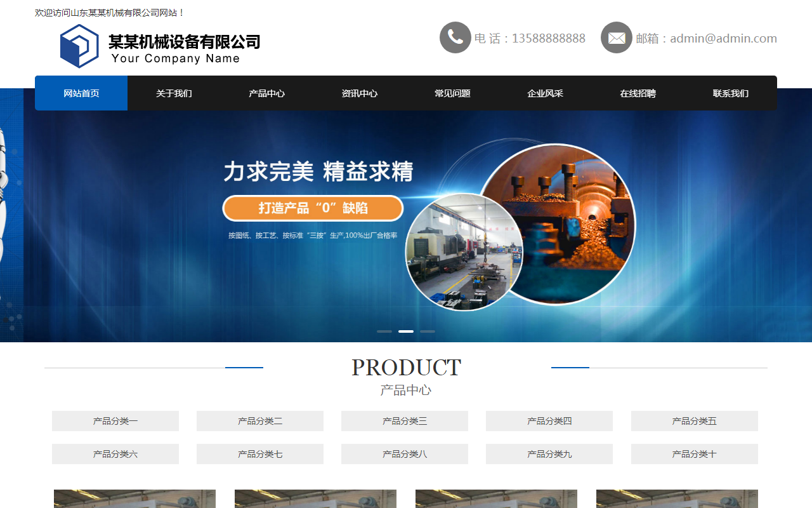Click the 产品分类五 category button
Image resolution: width=812 pixels, height=508 pixels.
695,421
